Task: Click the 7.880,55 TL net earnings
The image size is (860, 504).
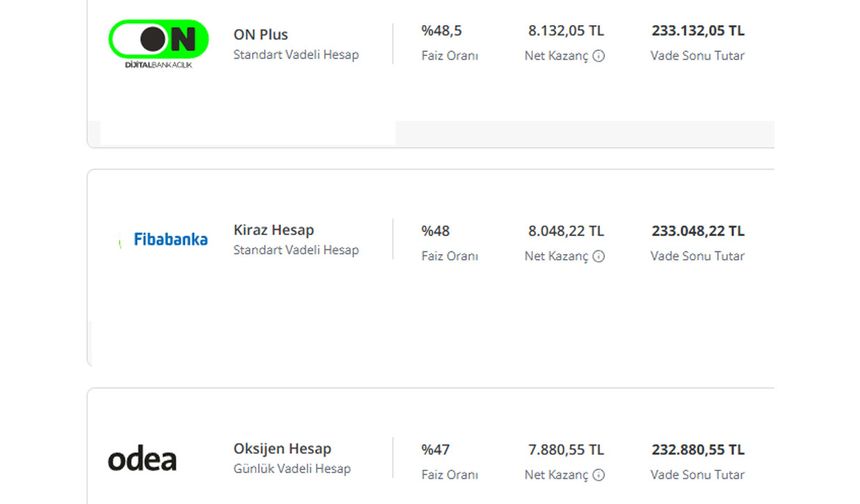Action: (x=566, y=450)
